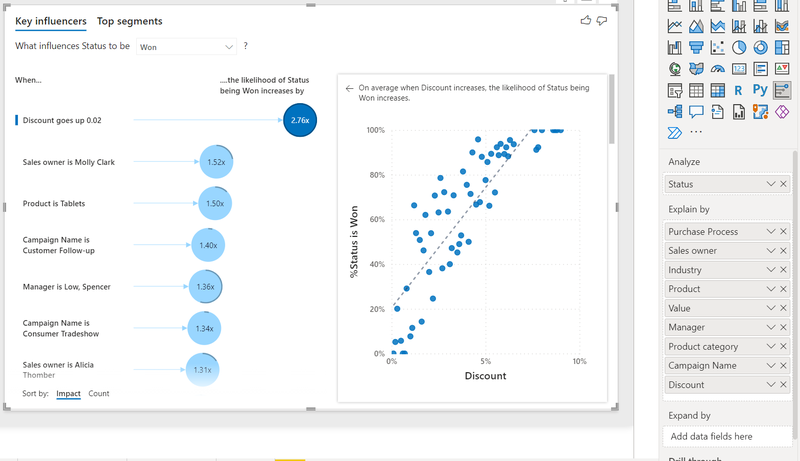Screen dimensions: 800x461
Task: Expand the Product category field chevron
Action: tap(770, 346)
